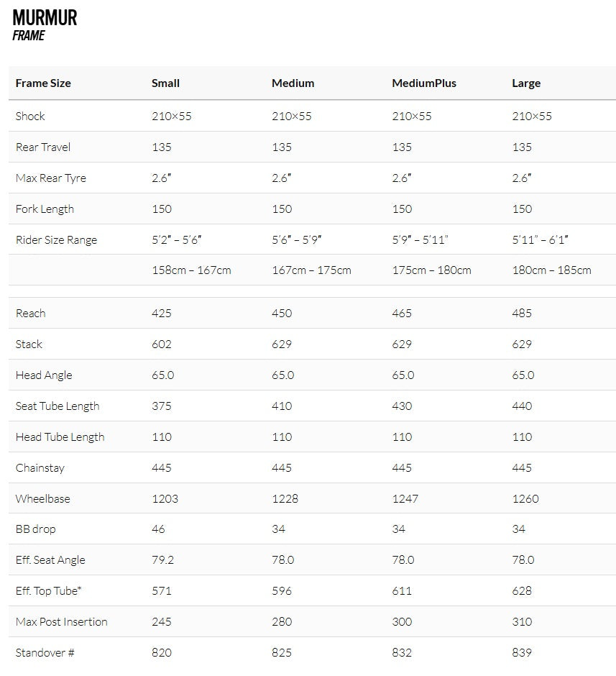Viewport: 616px width, 676px height.
Task: Click the Frame Size header cell
Action: 43,83
